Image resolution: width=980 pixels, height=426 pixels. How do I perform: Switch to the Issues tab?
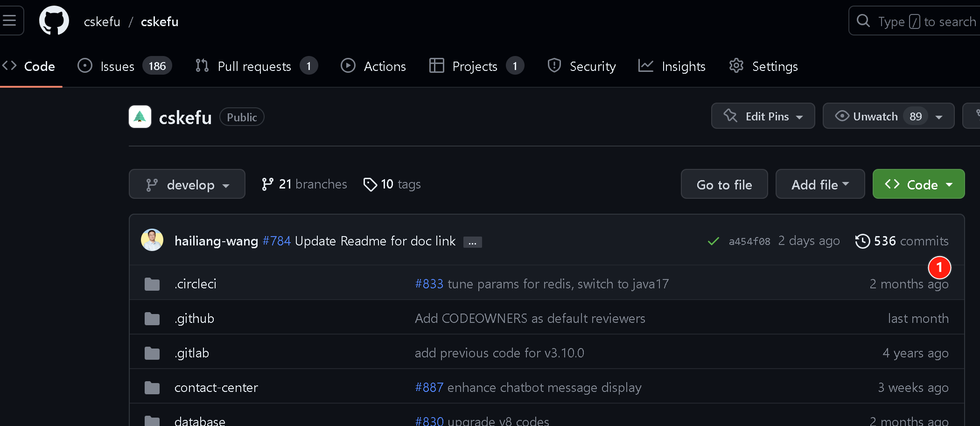pos(125,66)
